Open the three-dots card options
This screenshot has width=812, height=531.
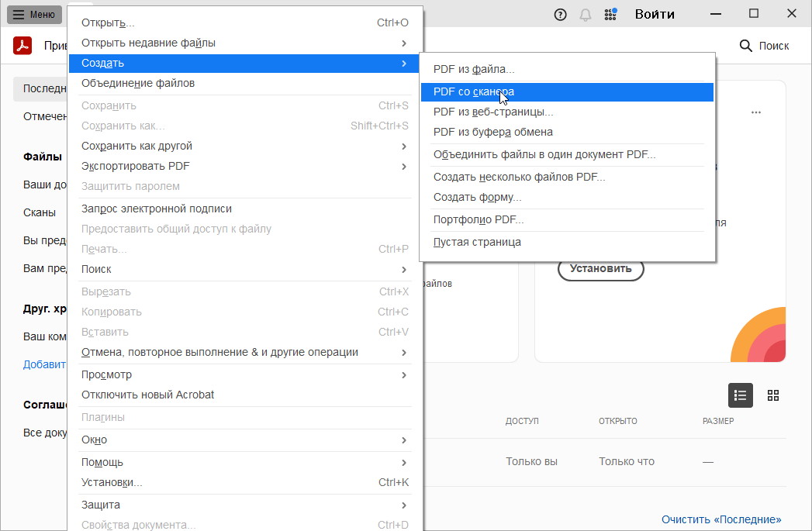(755, 112)
